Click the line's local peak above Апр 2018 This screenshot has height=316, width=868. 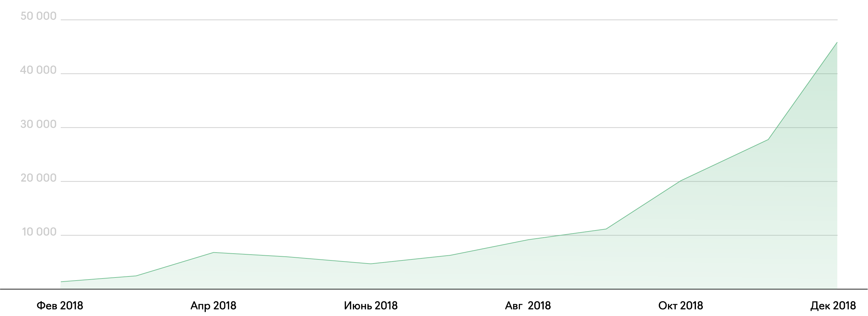pos(213,253)
